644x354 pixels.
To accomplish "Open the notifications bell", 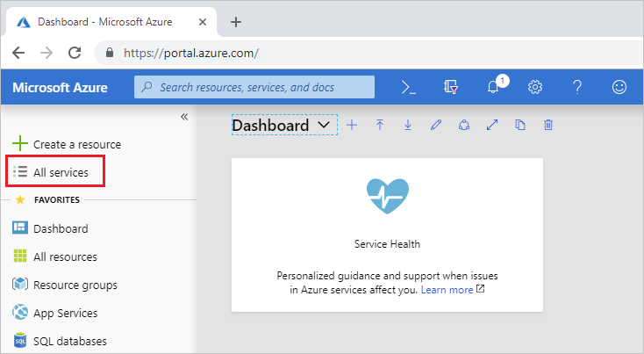I will coord(493,87).
